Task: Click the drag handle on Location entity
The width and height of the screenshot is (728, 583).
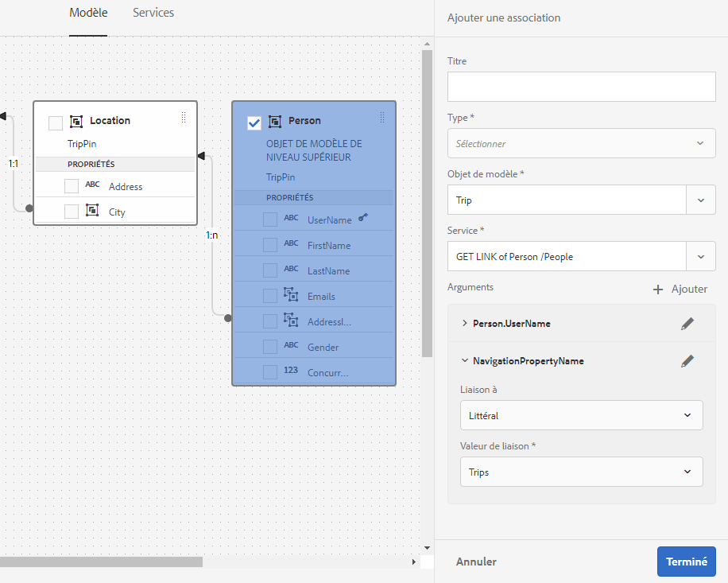Action: click(x=184, y=118)
